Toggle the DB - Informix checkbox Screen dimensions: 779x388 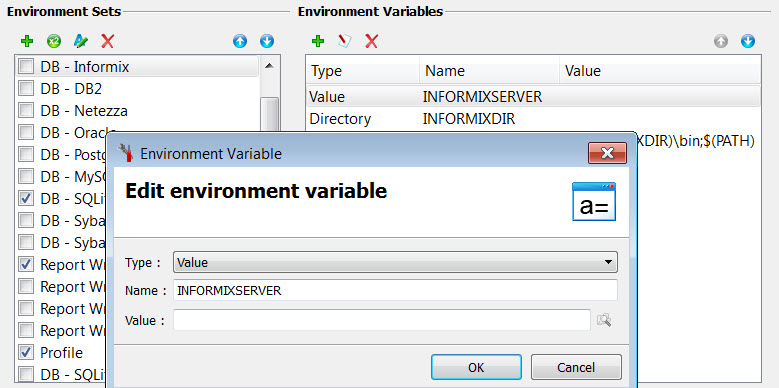[x=26, y=66]
